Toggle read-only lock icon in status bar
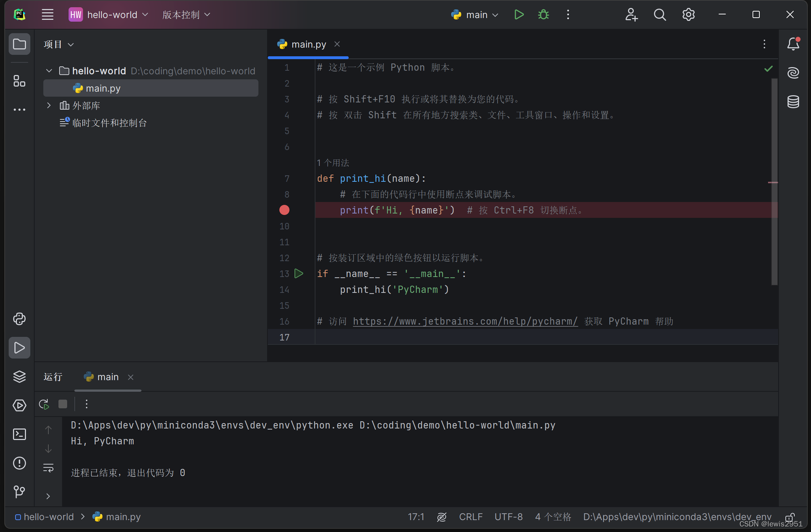The width and height of the screenshot is (811, 532). (x=790, y=517)
